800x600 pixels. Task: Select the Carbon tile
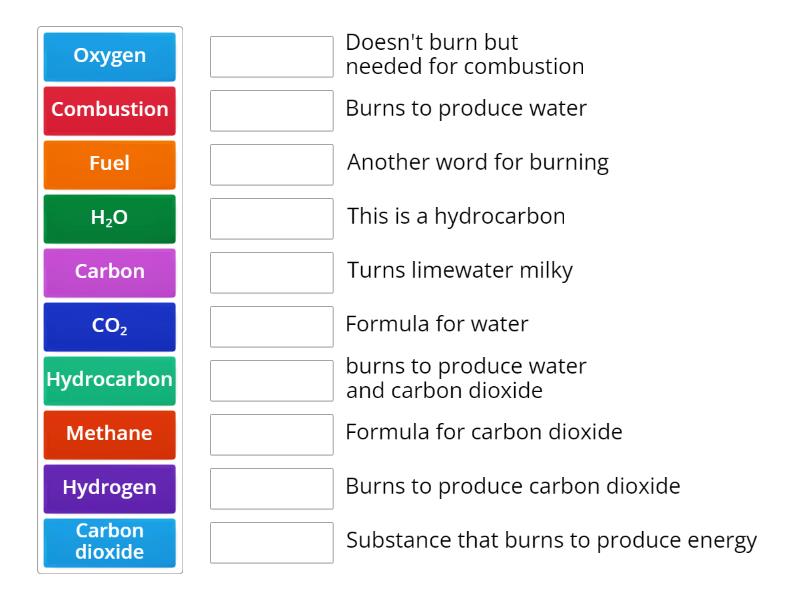(109, 273)
